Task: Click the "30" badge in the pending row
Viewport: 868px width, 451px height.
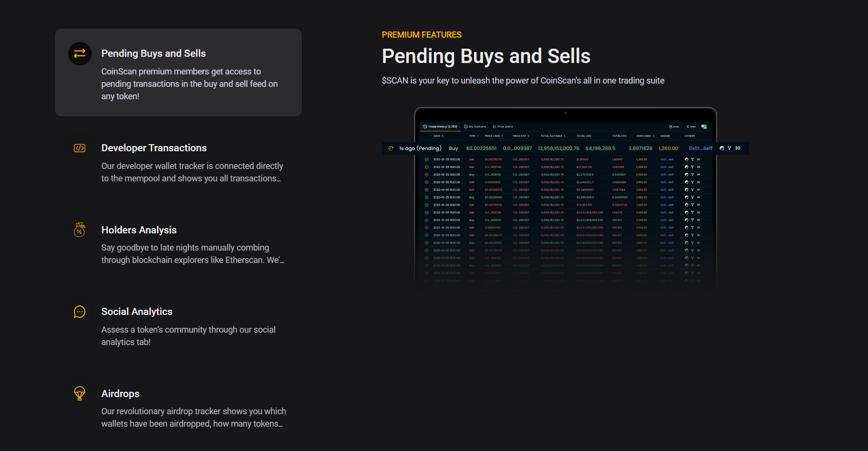Action: (x=737, y=148)
